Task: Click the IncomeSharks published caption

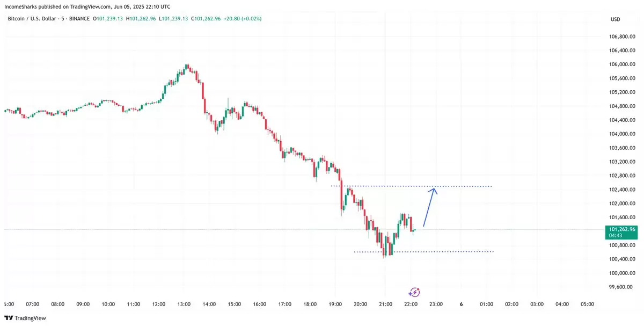Action: (87, 6)
